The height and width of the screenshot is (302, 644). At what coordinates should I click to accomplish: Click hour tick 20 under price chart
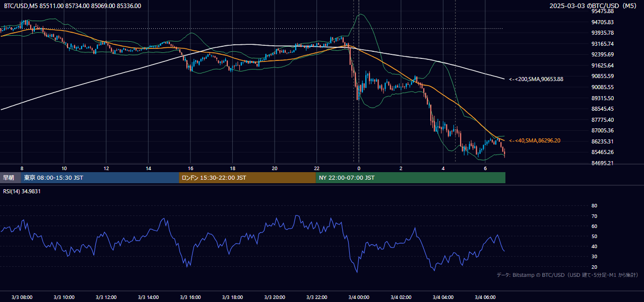[275, 168]
